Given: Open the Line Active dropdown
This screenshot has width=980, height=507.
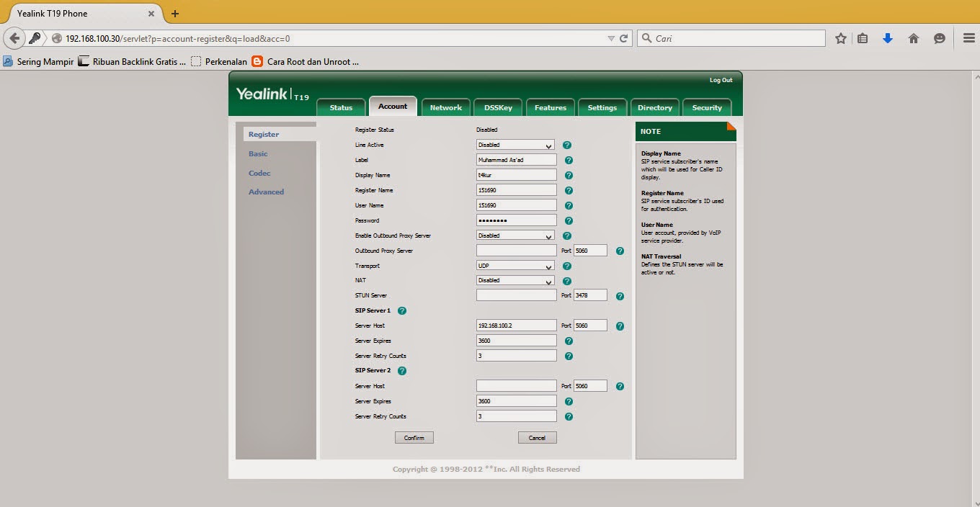Looking at the screenshot, I should coord(515,145).
